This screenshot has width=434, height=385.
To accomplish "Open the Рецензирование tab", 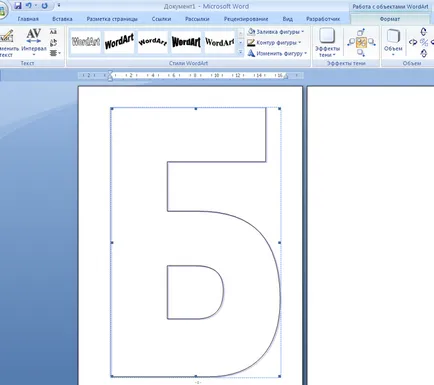I will (x=246, y=19).
